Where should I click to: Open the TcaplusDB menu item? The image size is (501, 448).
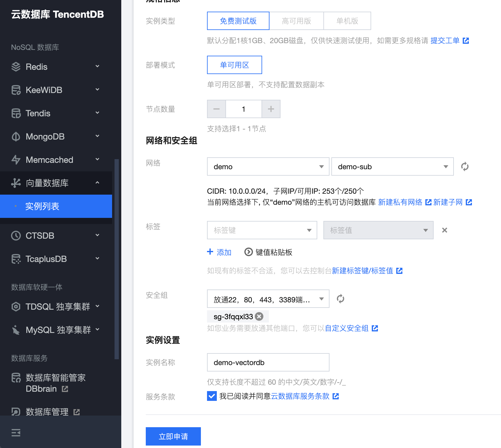(x=56, y=259)
